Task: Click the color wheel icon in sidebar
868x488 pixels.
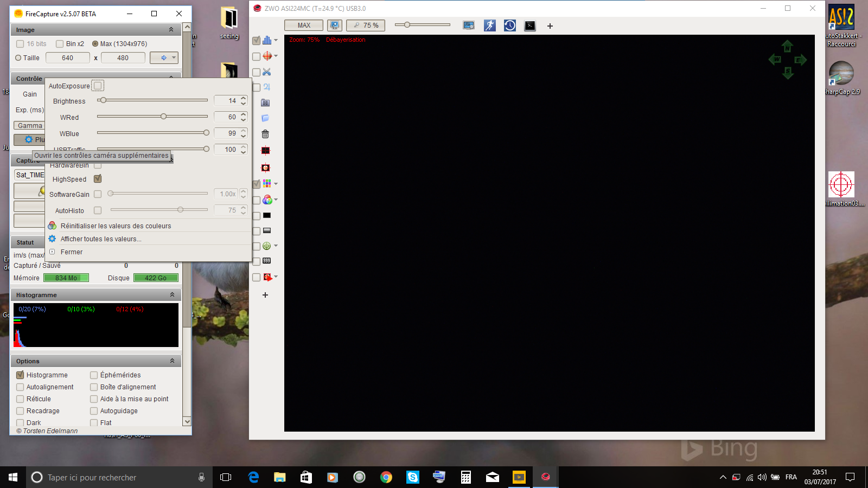Action: 267,200
